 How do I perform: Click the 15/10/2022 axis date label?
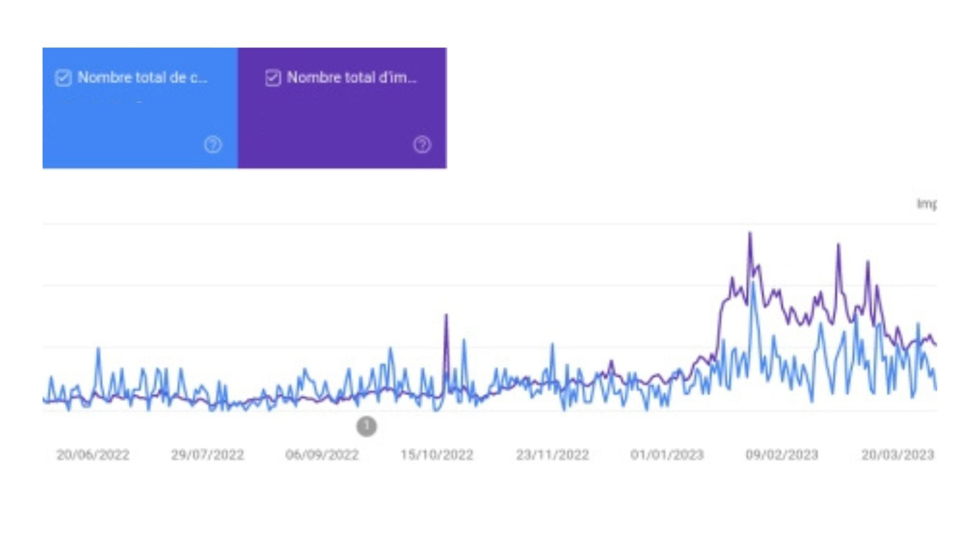coord(437,455)
